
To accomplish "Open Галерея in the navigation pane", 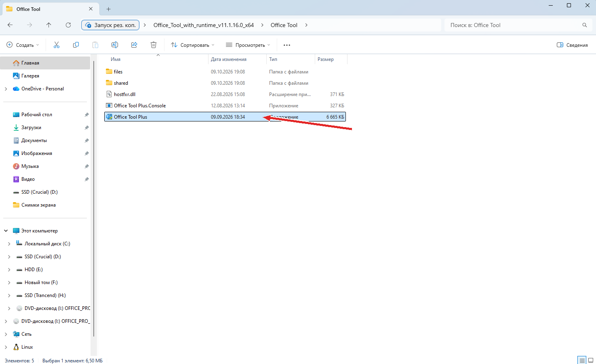I will pyautogui.click(x=45, y=76).
